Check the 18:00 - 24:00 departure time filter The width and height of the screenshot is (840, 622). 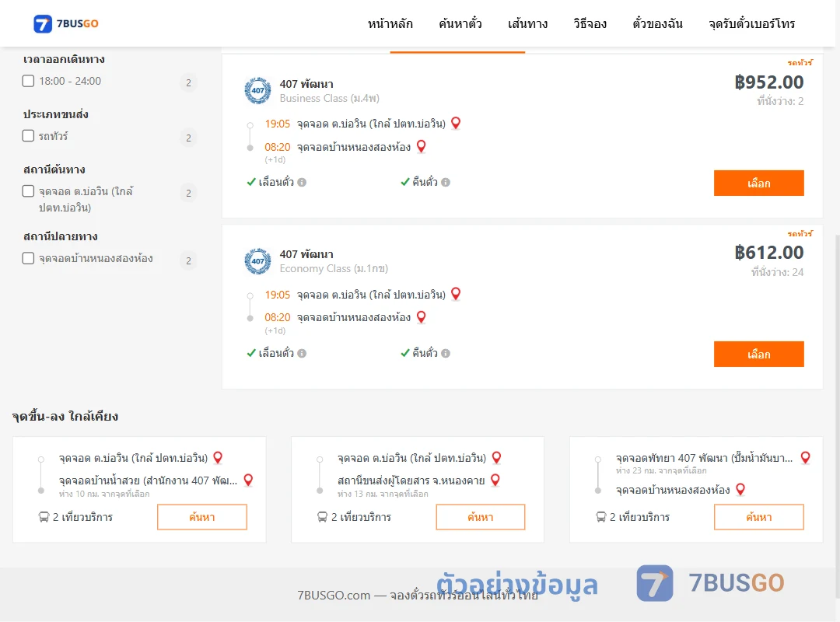coord(29,81)
